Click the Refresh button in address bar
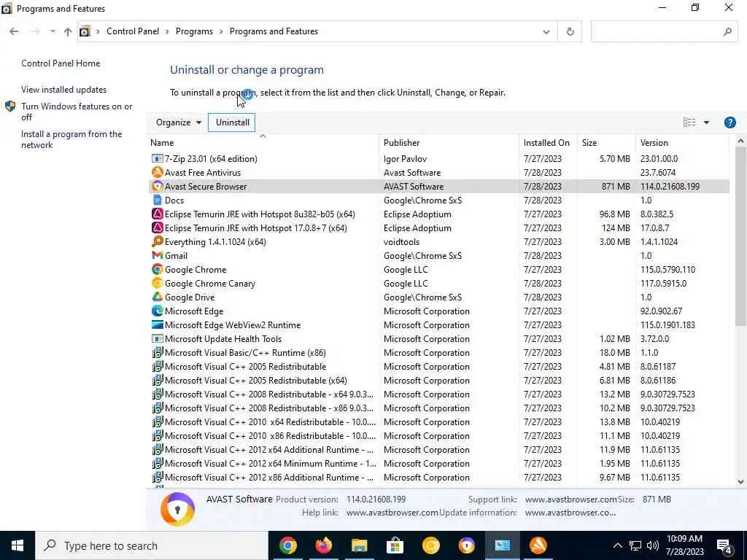Screen dimensions: 747x560 coord(570,31)
